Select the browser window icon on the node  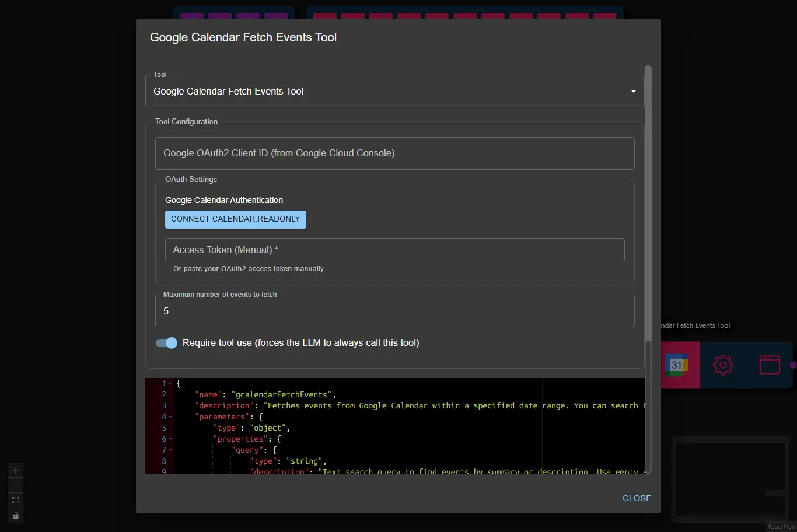pos(770,364)
